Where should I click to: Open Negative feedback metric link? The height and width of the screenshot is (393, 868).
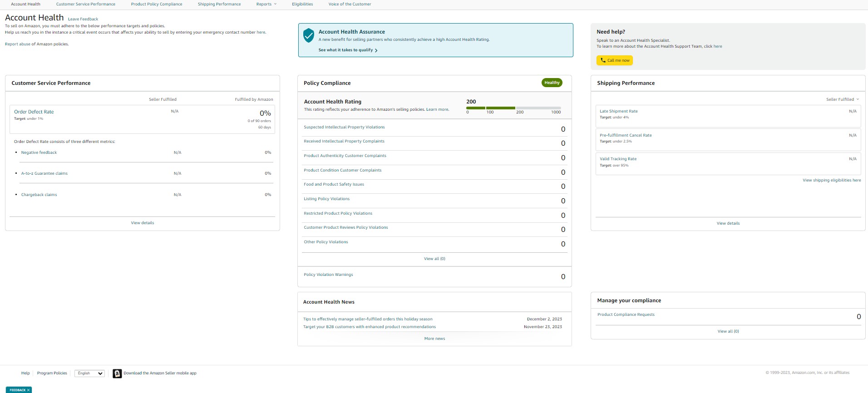tap(39, 152)
